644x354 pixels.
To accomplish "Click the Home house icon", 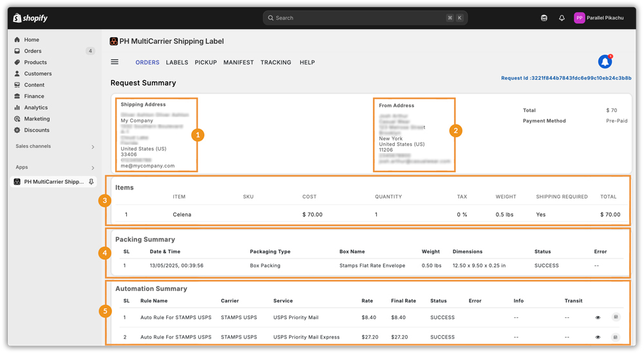I will click(17, 39).
